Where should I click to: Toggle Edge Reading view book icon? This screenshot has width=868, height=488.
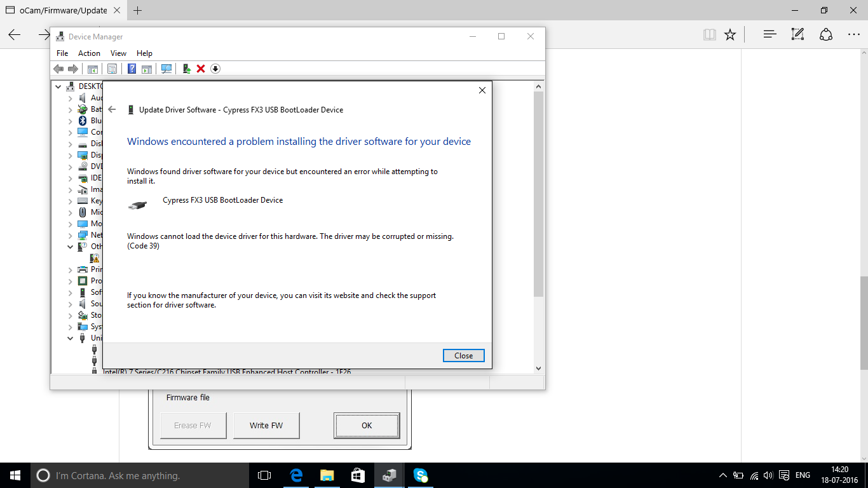pyautogui.click(x=710, y=35)
